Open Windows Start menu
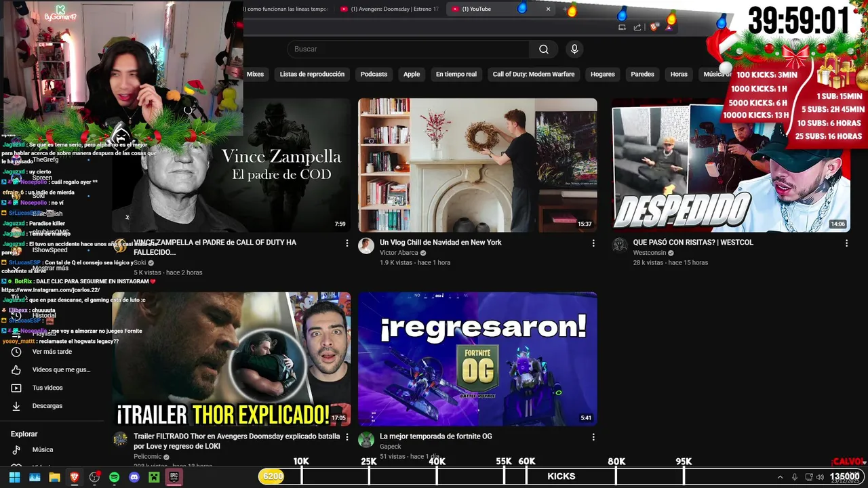This screenshot has height=488, width=868. pyautogui.click(x=14, y=477)
